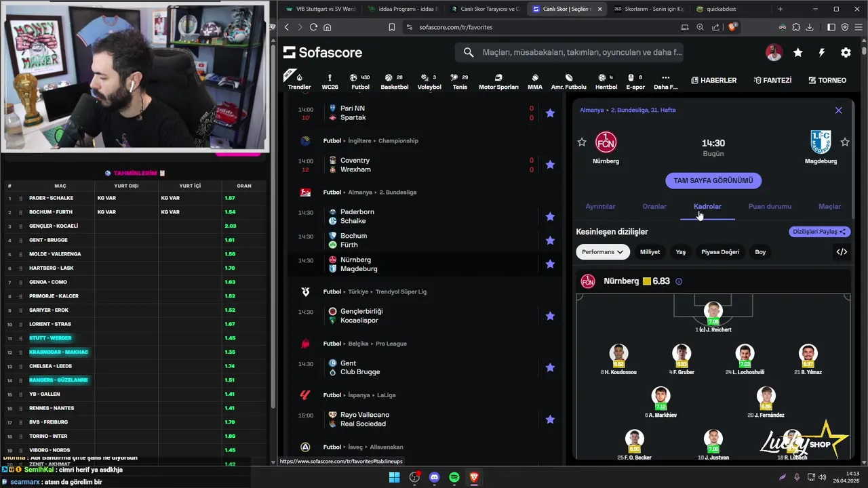The width and height of the screenshot is (868, 488).
Task: Select the Futbol sport icon
Action: click(360, 81)
